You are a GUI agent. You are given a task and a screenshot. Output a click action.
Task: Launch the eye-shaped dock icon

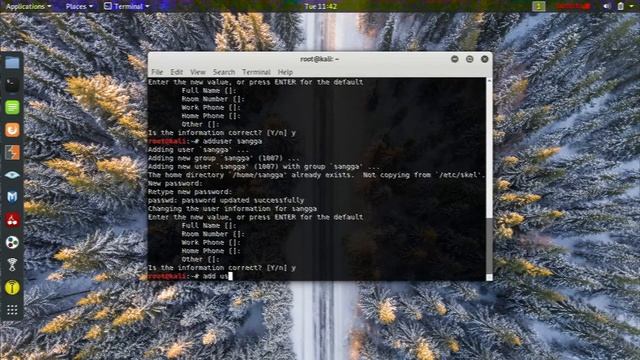click(12, 175)
